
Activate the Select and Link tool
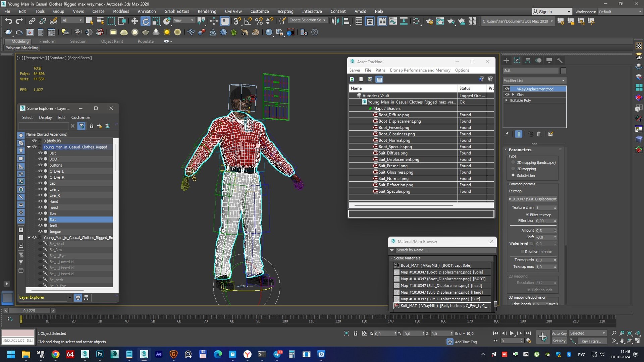(x=32, y=21)
